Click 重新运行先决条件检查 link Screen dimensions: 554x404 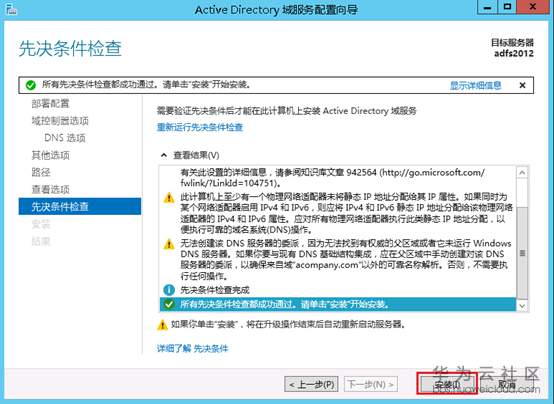pyautogui.click(x=200, y=127)
